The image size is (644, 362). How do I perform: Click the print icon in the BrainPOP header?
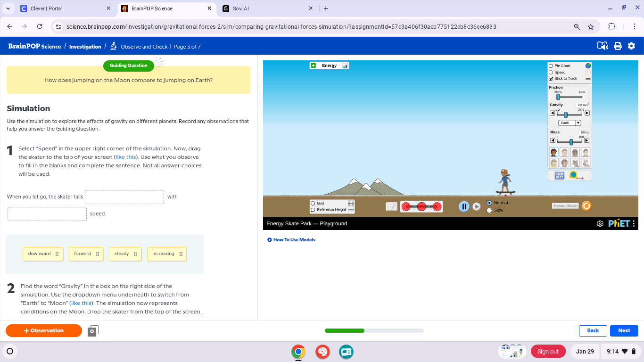click(x=618, y=46)
